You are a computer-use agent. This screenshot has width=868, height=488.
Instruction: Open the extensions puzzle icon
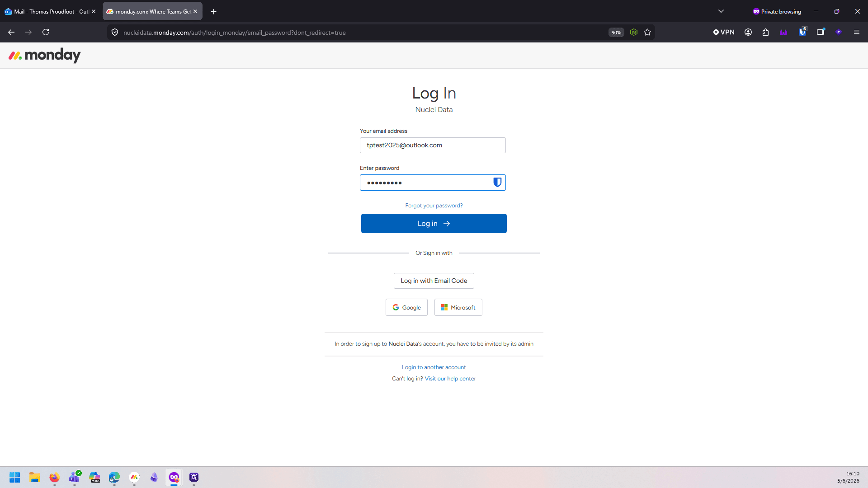click(x=765, y=32)
